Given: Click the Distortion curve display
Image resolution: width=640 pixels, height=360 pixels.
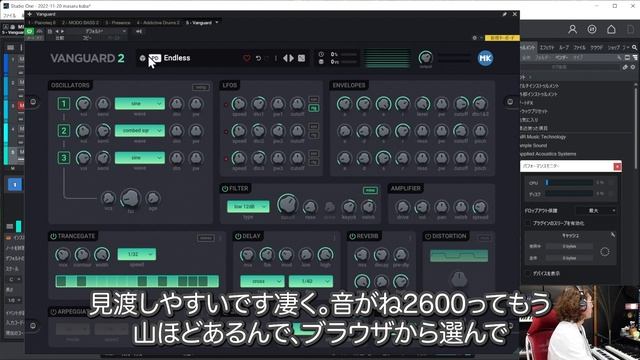Looking at the screenshot, I should 459,256.
